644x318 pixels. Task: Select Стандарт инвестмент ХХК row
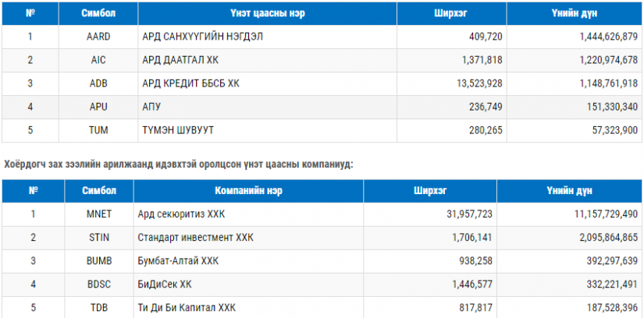tap(322, 238)
